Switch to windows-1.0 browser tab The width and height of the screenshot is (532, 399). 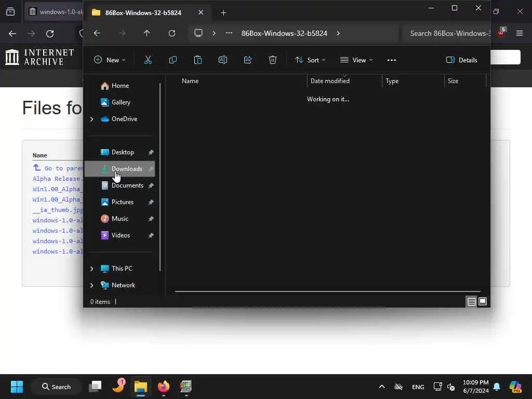54,12
